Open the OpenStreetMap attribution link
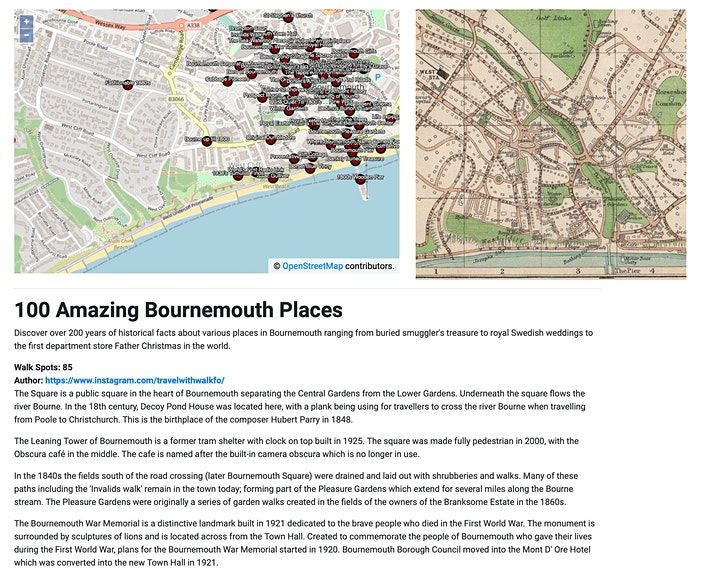The image size is (720, 578). [x=312, y=266]
